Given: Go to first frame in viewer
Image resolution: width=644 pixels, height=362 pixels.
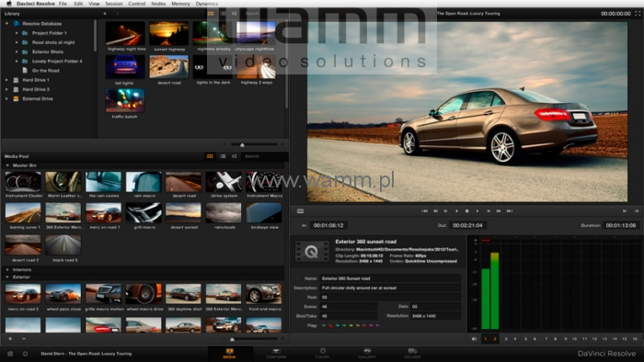Looking at the screenshot, I should point(424,211).
